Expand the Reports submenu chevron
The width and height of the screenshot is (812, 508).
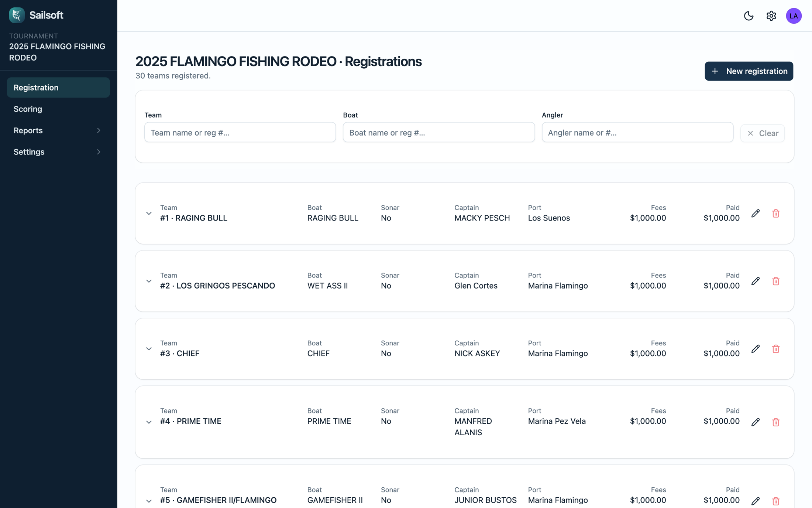[99, 130]
